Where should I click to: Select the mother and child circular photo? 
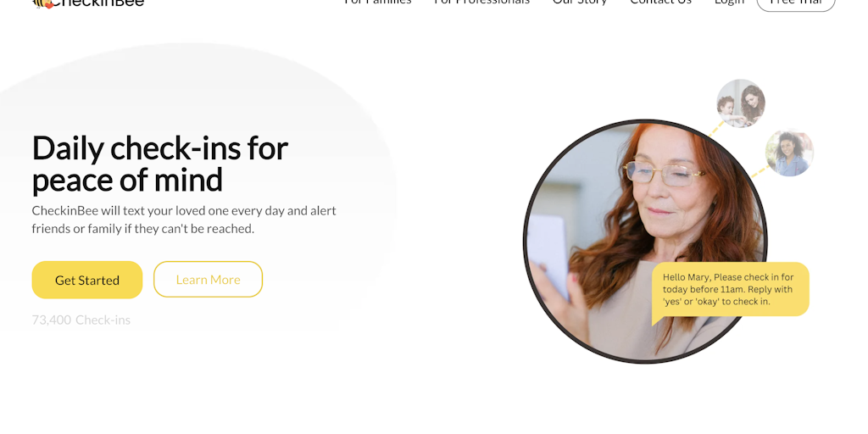pyautogui.click(x=741, y=103)
